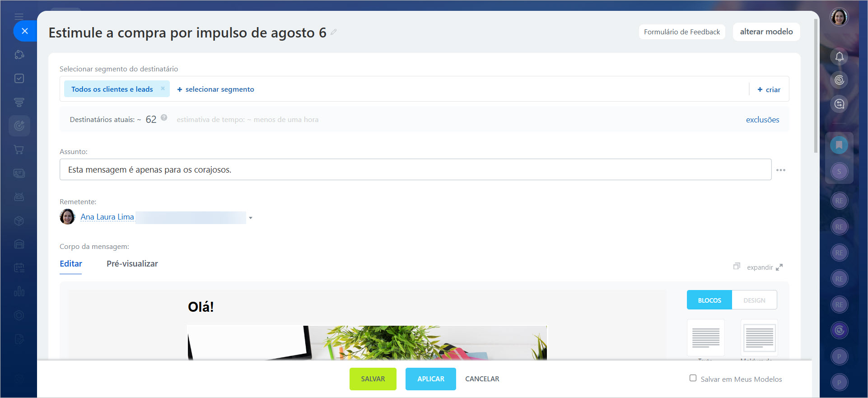This screenshot has width=868, height=398.
Task: Open contact card icon in left sidebar
Action: [19, 173]
